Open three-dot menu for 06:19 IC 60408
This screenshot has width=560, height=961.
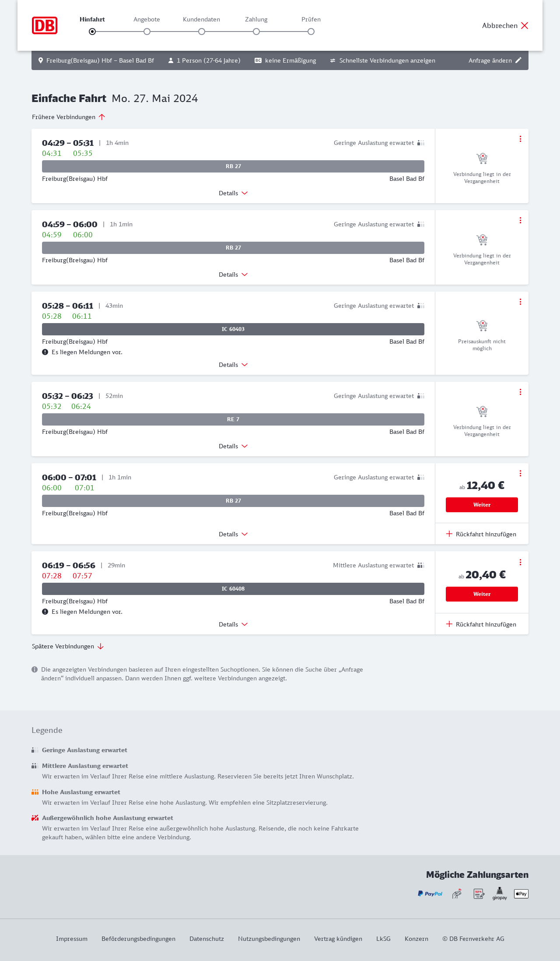pos(520,562)
